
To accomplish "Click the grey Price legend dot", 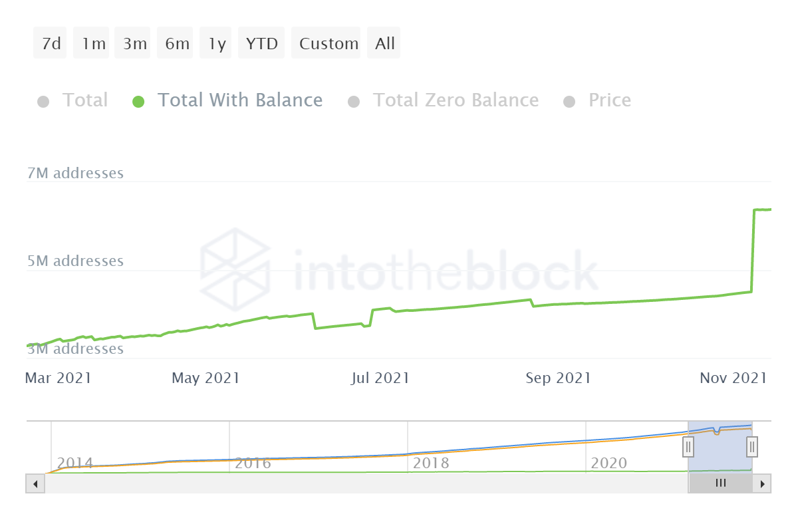I will pos(569,102).
